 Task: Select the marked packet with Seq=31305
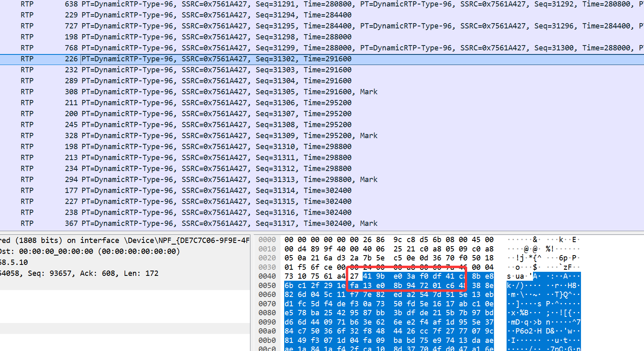click(322, 92)
